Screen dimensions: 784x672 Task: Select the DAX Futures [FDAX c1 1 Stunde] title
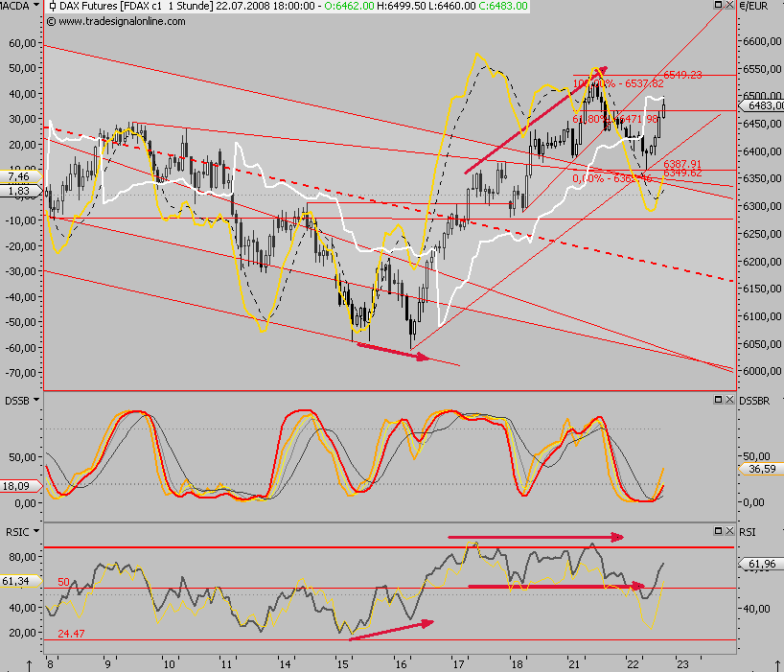(x=136, y=6)
